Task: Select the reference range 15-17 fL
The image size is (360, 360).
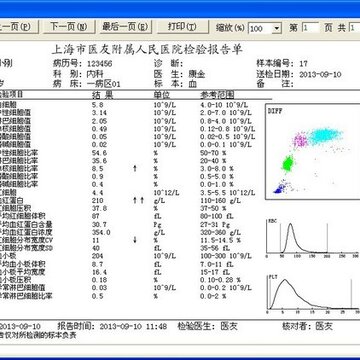Action: click(215, 272)
